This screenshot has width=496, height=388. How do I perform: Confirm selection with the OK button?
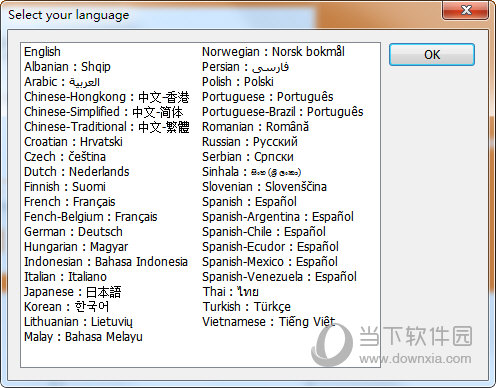[x=432, y=54]
